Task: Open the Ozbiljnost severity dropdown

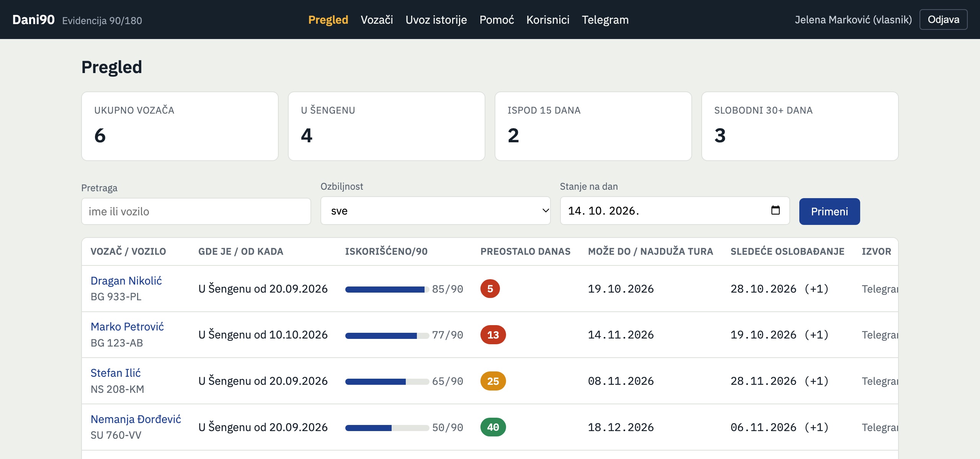Action: [x=435, y=211]
